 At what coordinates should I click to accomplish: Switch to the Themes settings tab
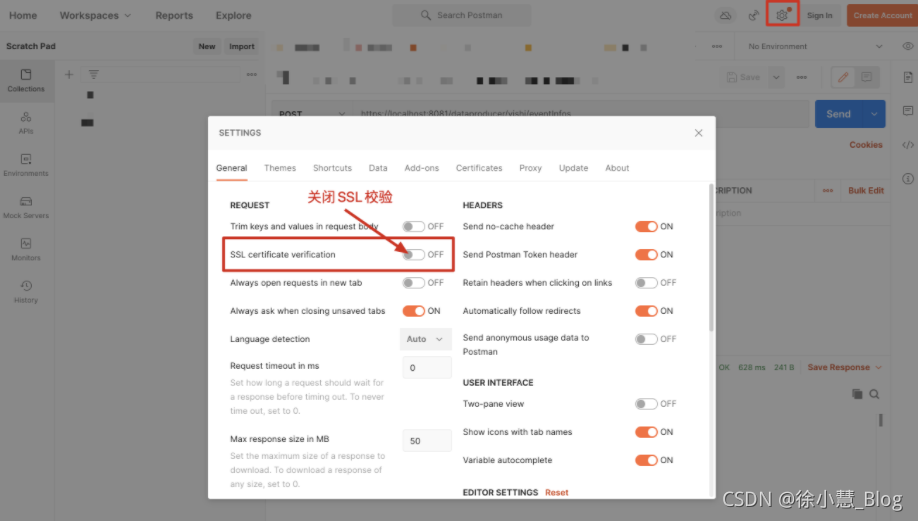click(x=280, y=168)
